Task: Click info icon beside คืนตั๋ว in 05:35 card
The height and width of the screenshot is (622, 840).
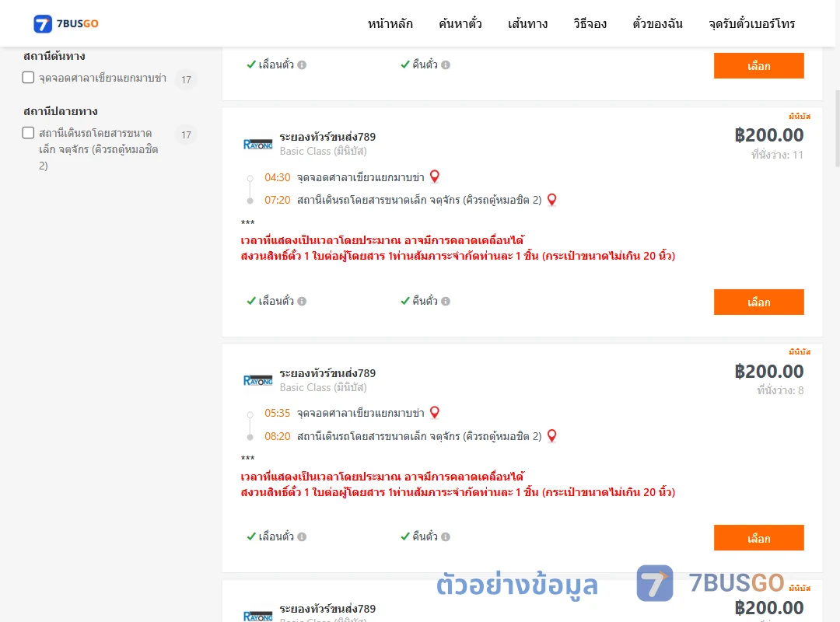Action: (446, 536)
